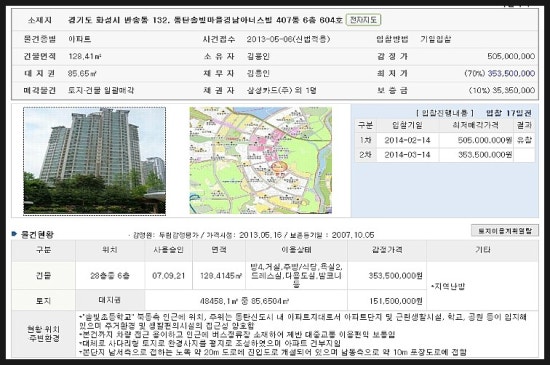Select the 대지권 cell in the 토지 row
This screenshot has height=365, width=550.
click(x=110, y=300)
